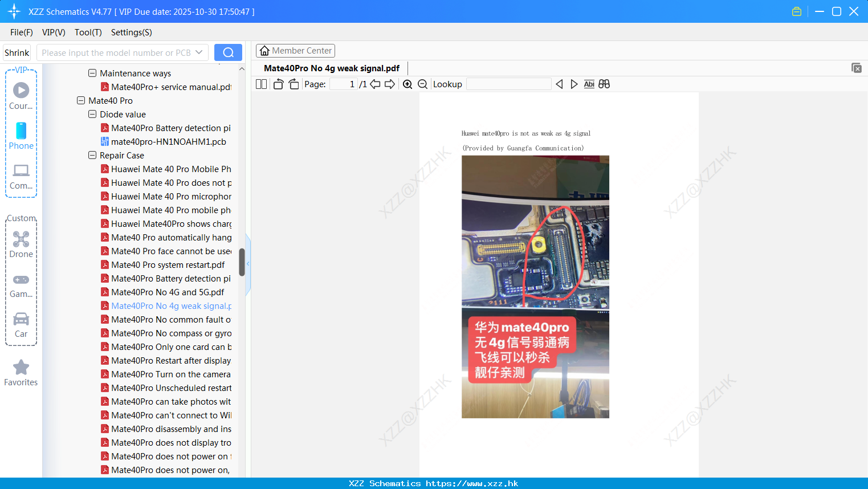868x489 pixels.
Task: Open Mate40Pro disassembly and ins
Action: 166,429
